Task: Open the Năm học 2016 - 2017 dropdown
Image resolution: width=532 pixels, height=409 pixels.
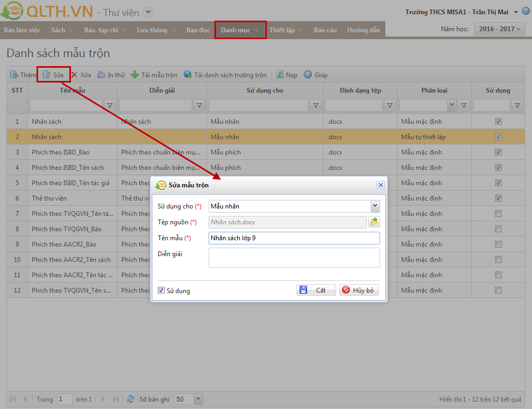Action: (x=499, y=29)
